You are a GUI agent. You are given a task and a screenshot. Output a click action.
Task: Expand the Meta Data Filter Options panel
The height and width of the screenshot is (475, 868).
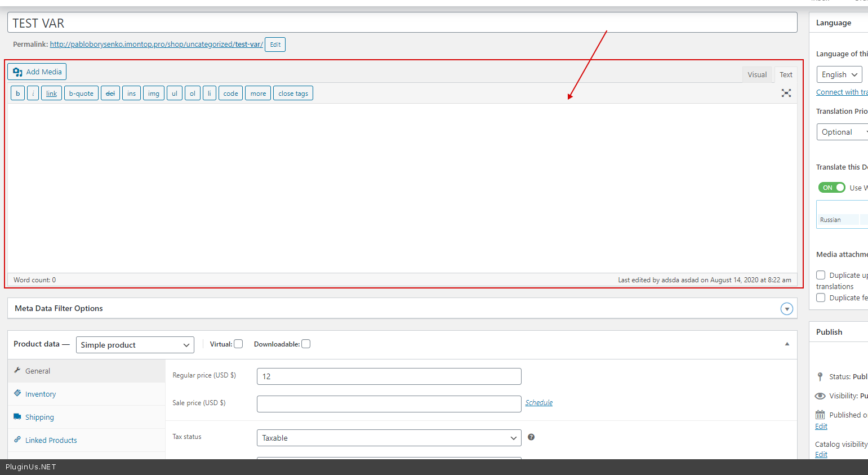point(787,309)
